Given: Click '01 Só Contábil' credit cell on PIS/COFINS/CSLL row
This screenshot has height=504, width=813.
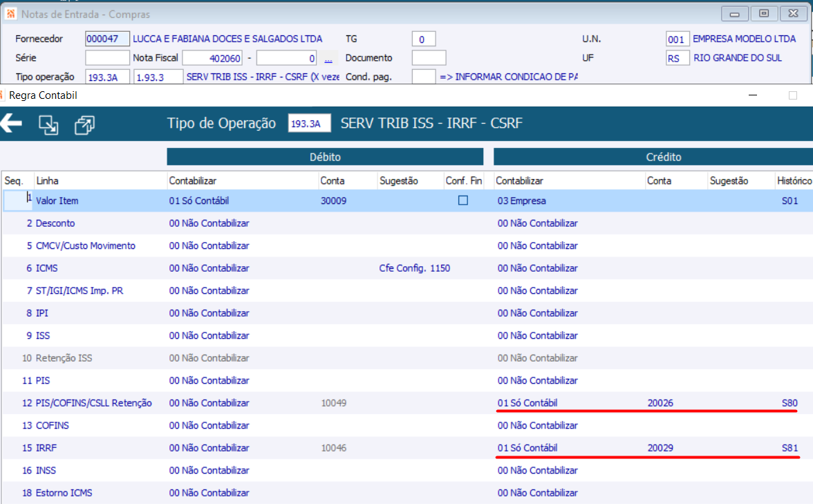Looking at the screenshot, I should click(527, 403).
